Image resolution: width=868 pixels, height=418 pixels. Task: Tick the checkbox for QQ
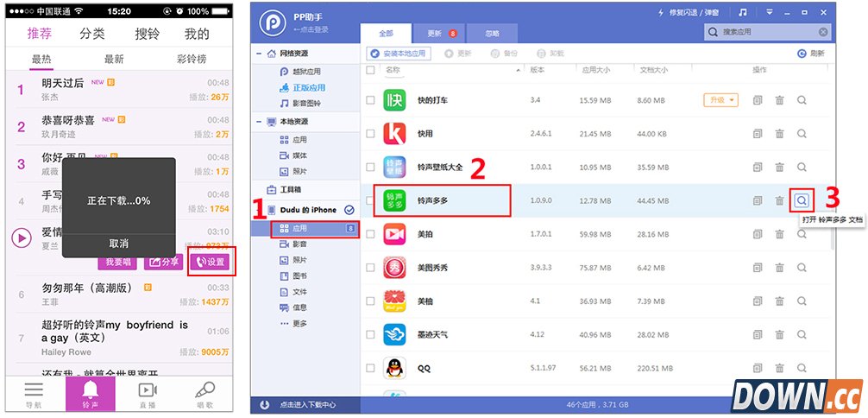[370, 368]
